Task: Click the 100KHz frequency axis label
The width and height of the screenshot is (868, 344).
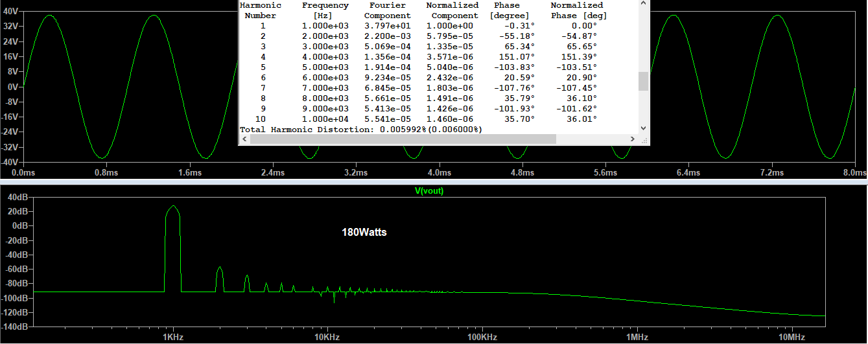Action: click(x=482, y=338)
